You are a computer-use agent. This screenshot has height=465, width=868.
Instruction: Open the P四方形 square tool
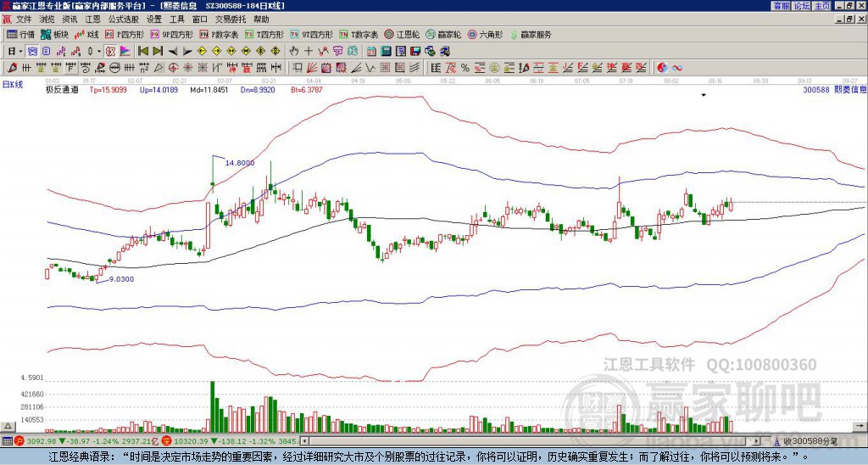124,34
